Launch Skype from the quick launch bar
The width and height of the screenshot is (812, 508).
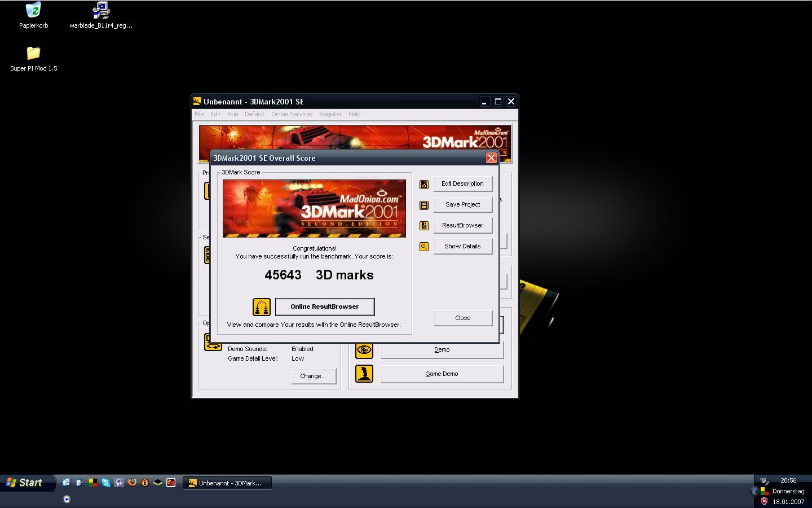tap(105, 483)
